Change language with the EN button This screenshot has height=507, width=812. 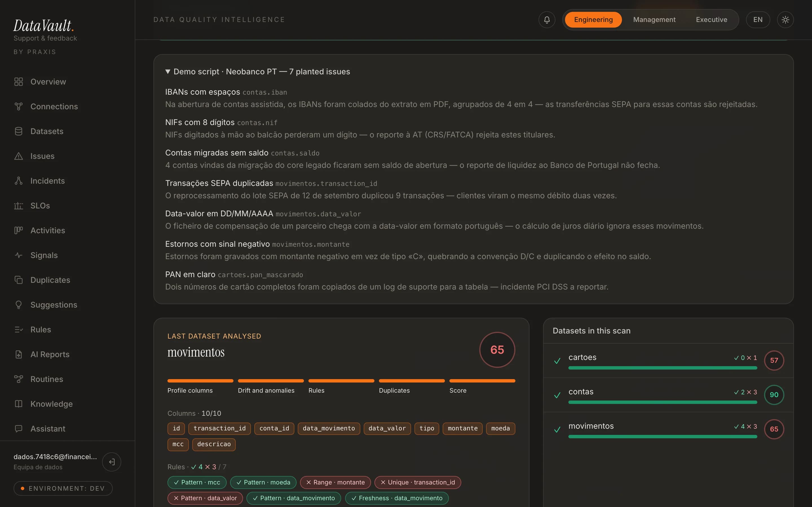(x=758, y=20)
